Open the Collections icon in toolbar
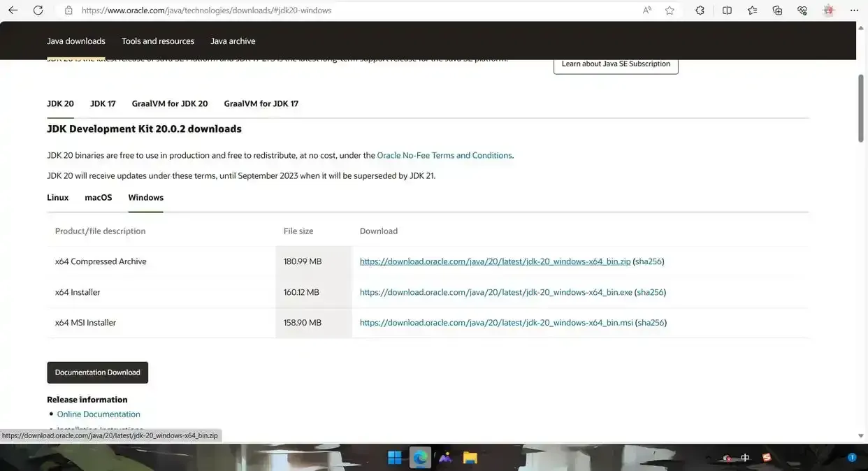The image size is (868, 471). pyautogui.click(x=777, y=10)
